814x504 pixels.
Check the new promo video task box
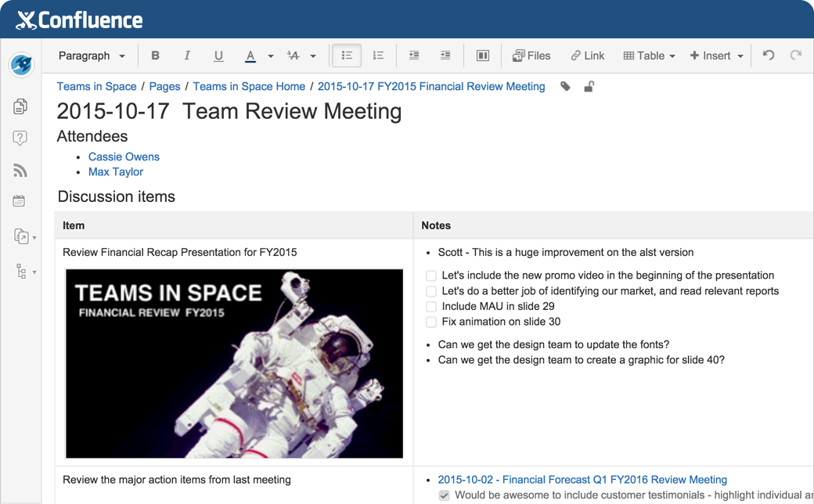431,275
